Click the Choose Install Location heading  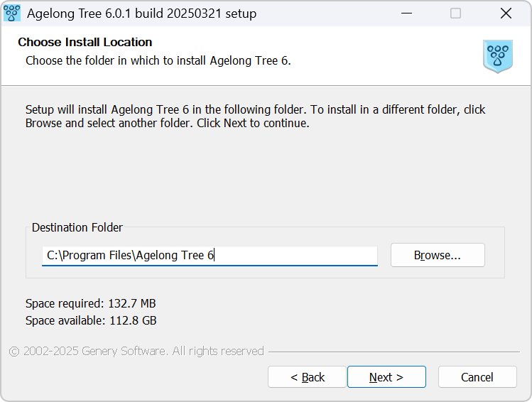(85, 42)
